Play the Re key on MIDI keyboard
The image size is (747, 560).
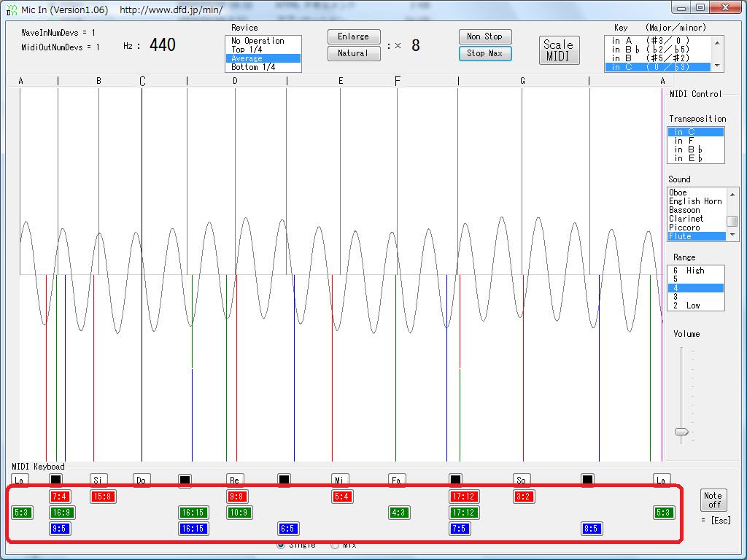[234, 480]
